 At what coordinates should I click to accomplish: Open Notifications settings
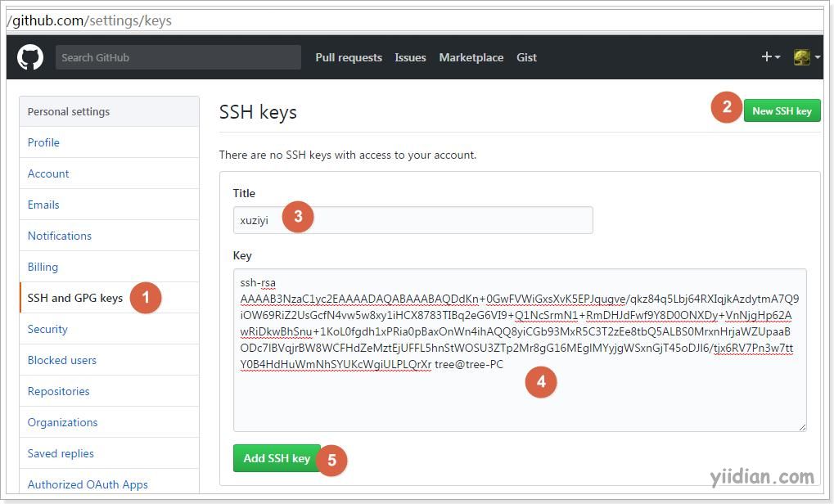click(109, 236)
